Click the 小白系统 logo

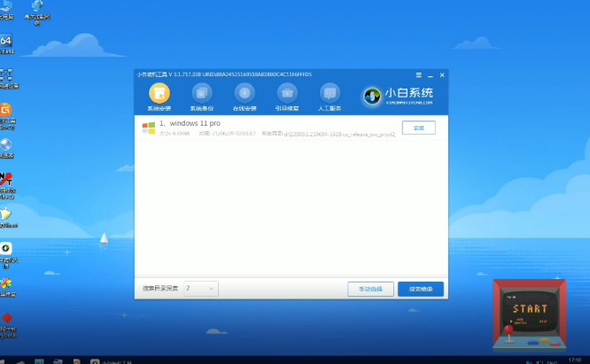[398, 96]
